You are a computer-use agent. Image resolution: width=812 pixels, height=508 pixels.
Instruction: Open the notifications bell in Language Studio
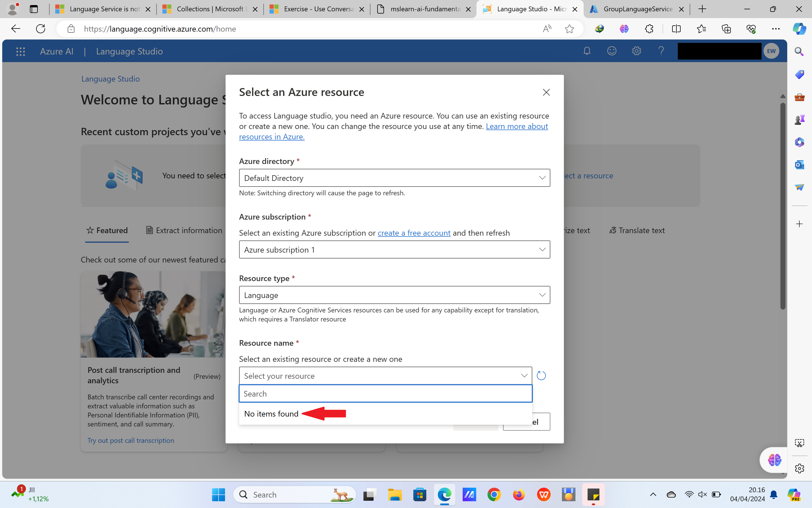coord(587,51)
